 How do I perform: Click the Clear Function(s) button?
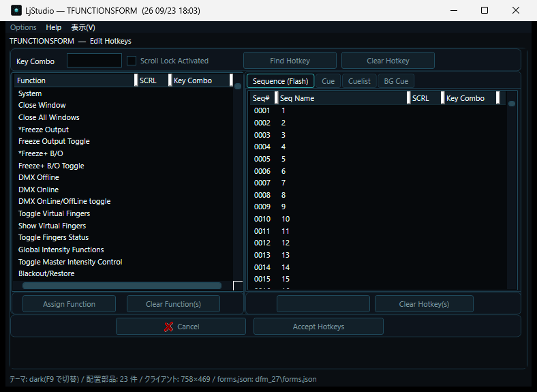[173, 304]
